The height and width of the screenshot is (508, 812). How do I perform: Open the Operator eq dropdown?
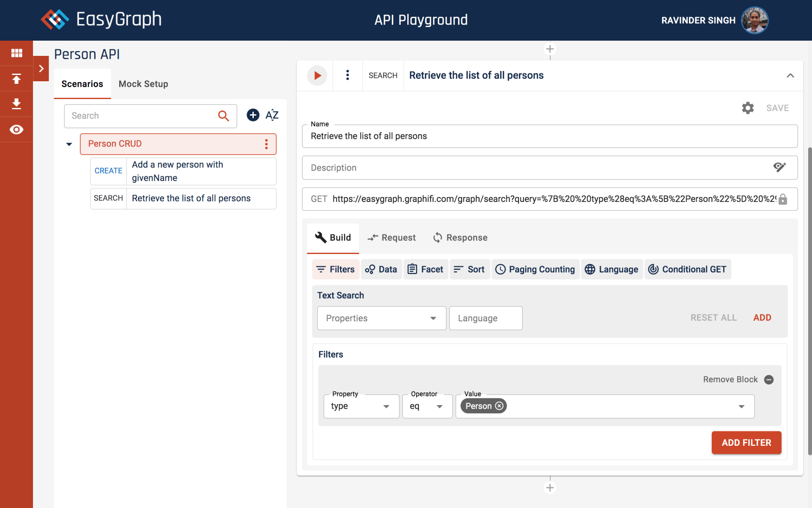(x=427, y=406)
